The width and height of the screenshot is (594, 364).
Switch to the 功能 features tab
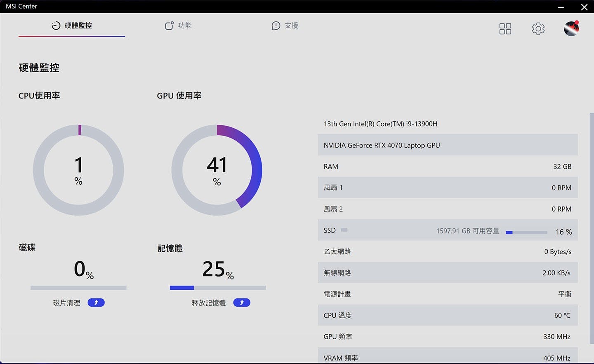tap(178, 26)
